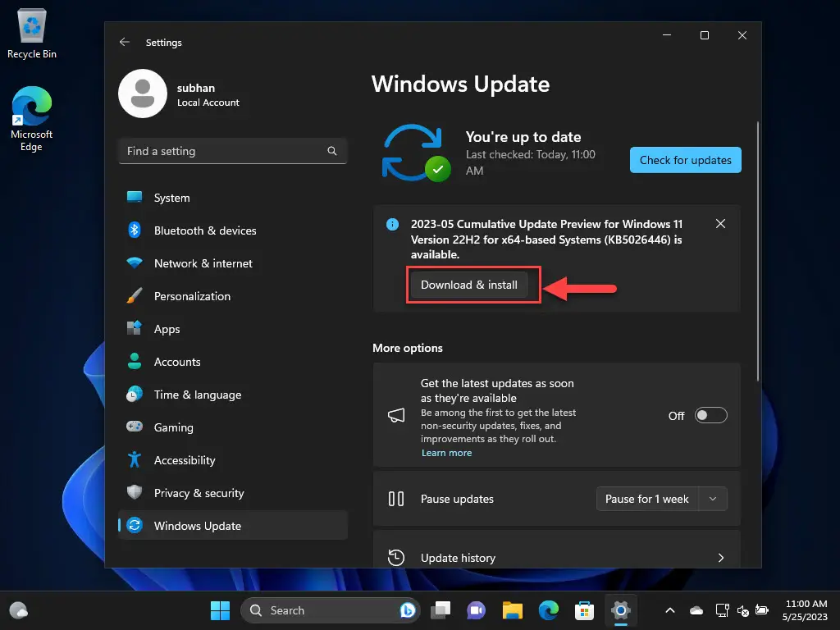Open the clock and date flyout
840x630 pixels.
[x=806, y=610]
